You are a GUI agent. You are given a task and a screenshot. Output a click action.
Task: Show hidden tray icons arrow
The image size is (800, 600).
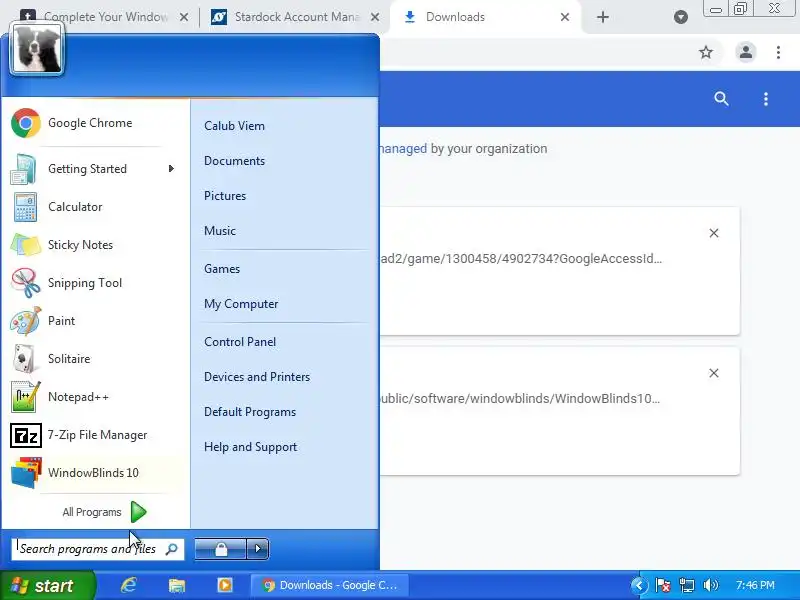coord(639,585)
